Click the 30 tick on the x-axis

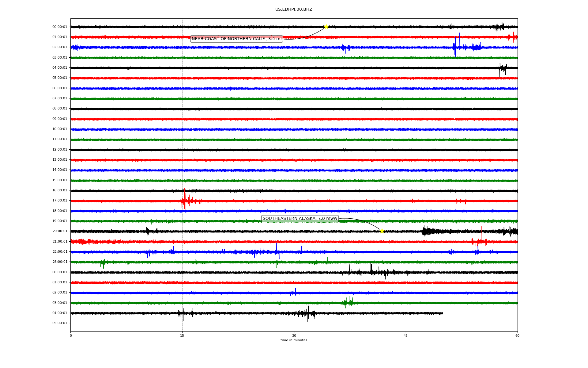pyautogui.click(x=294, y=335)
